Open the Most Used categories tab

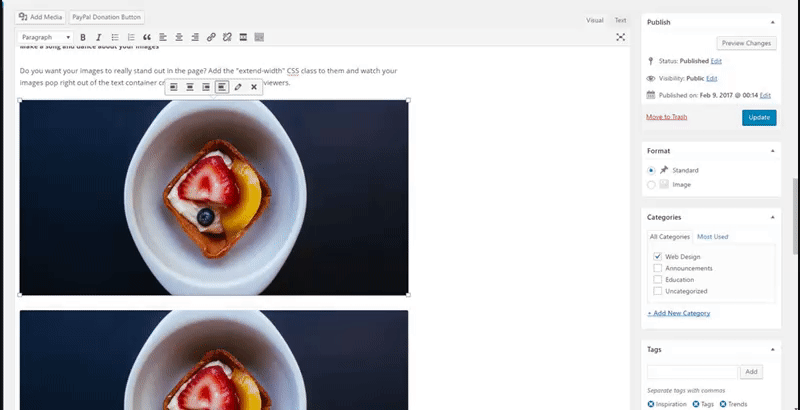(713, 237)
